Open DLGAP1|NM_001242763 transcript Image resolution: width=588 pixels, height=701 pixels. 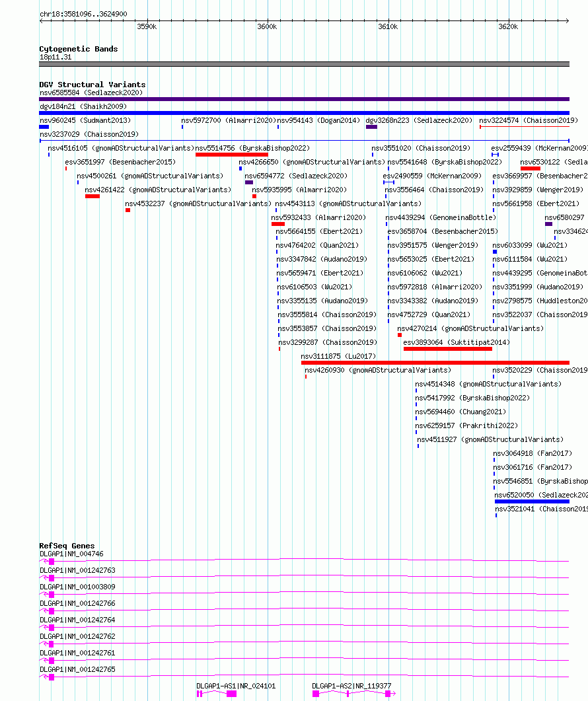pos(77,570)
